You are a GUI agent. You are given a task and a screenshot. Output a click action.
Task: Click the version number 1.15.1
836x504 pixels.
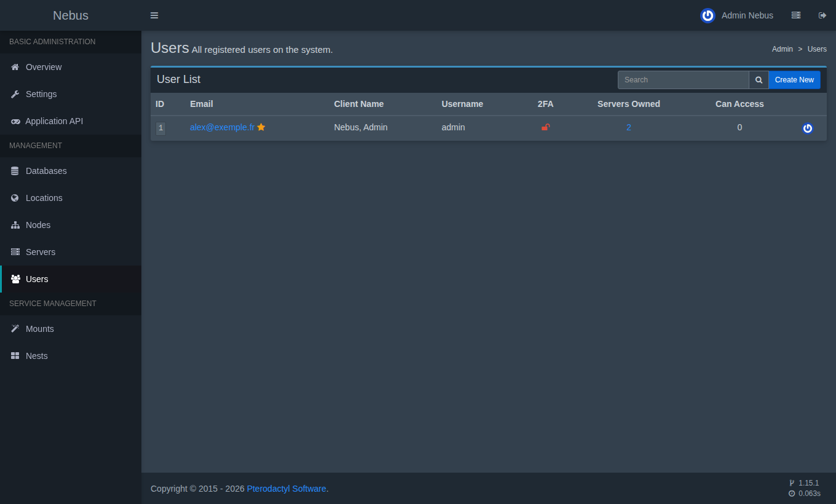click(808, 483)
